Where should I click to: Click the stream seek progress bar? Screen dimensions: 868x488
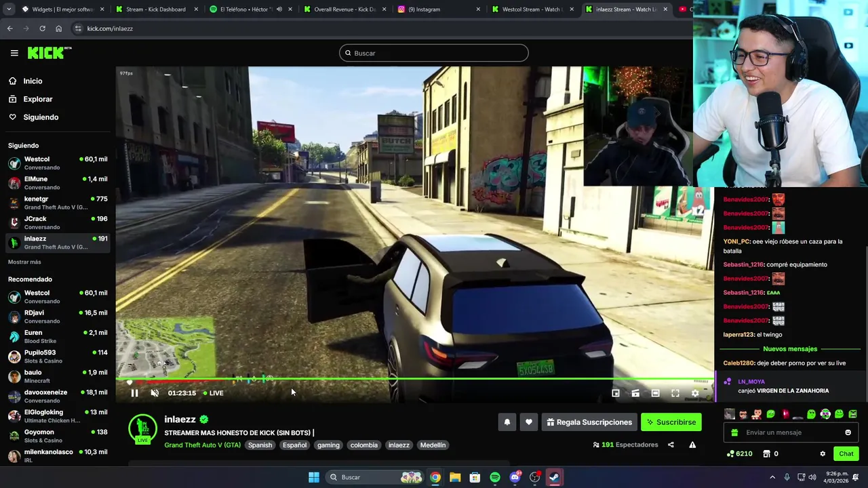(x=415, y=380)
